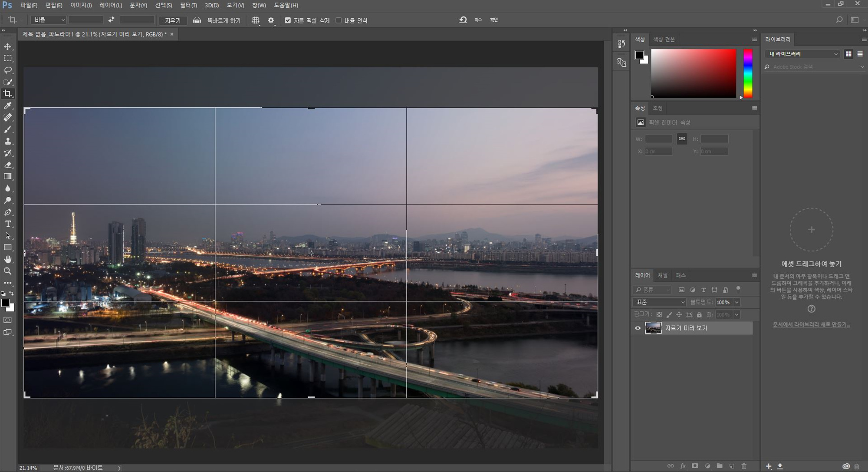Click the straighten (똑바르게 하기) level icon

[197, 20]
